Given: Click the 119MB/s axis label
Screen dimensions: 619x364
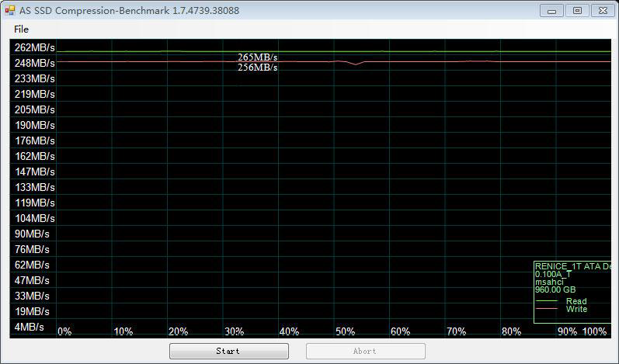Looking at the screenshot, I should point(35,203).
